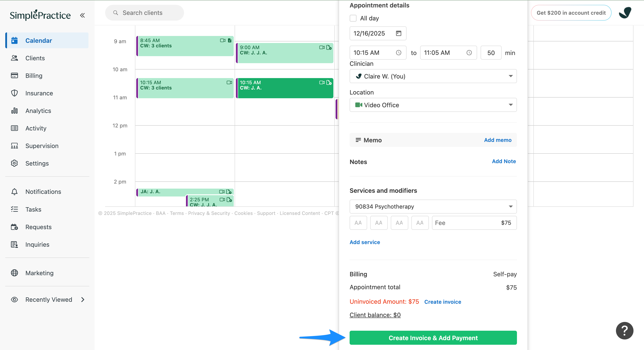Image resolution: width=644 pixels, height=350 pixels.
Task: Click the 50 minutes duration field
Action: (491, 53)
